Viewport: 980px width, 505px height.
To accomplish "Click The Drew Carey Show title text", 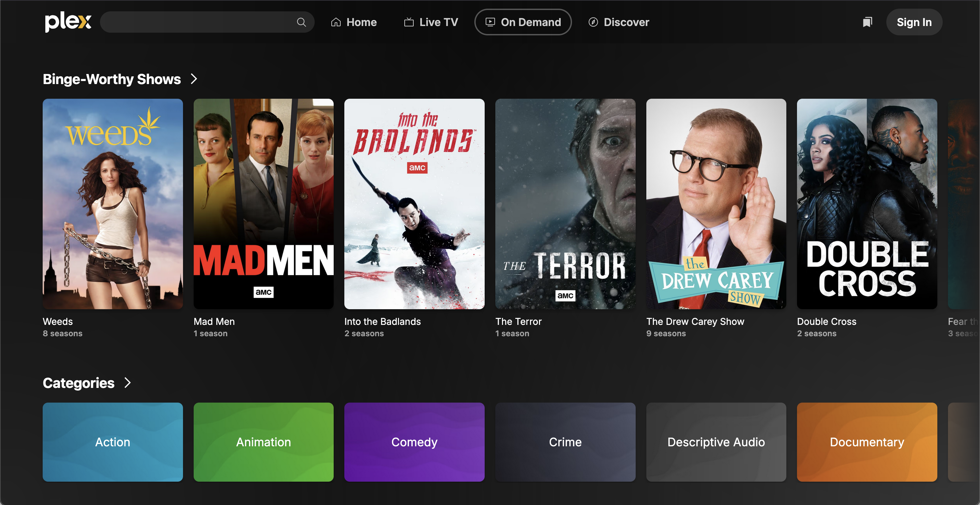I will 695,322.
